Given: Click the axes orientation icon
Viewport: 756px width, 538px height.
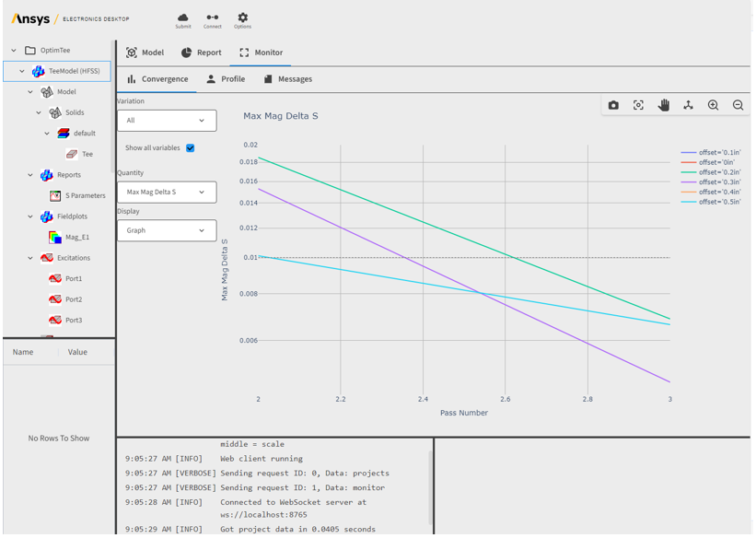Looking at the screenshot, I should pyautogui.click(x=688, y=106).
